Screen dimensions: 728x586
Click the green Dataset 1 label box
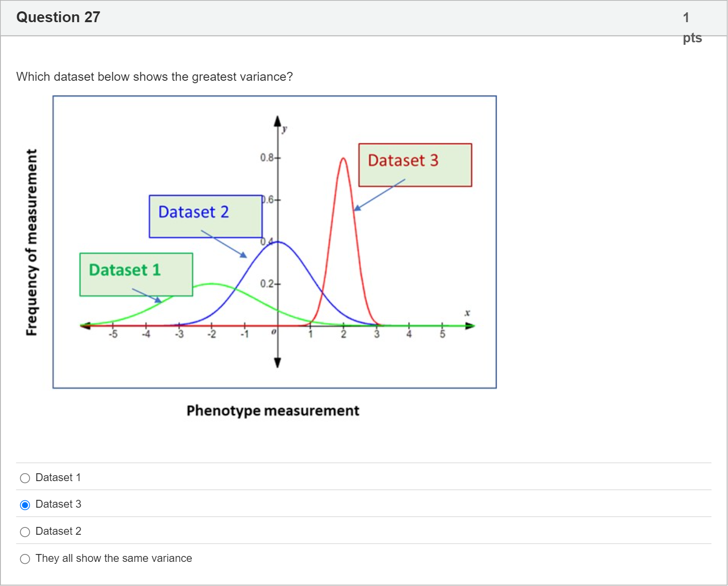136,274
